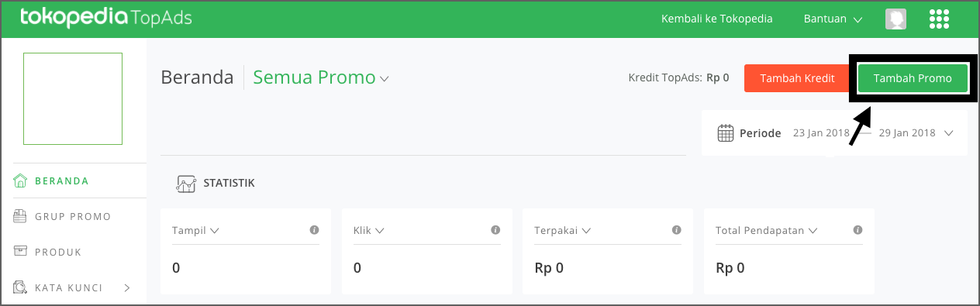Click the Periode calendar icon
Viewport: 980px width, 306px height.
tap(726, 133)
